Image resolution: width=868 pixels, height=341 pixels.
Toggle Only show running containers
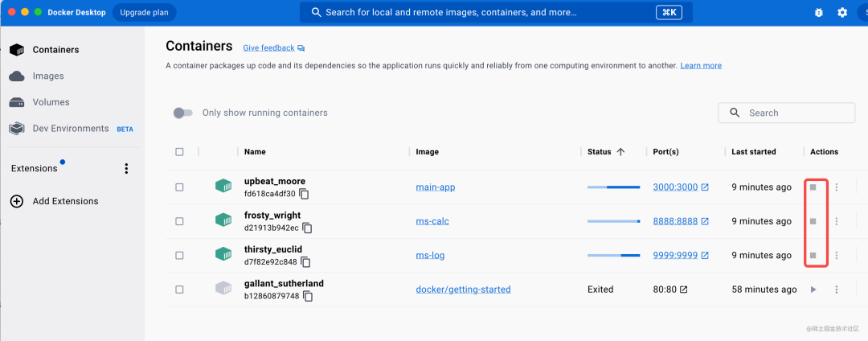183,113
